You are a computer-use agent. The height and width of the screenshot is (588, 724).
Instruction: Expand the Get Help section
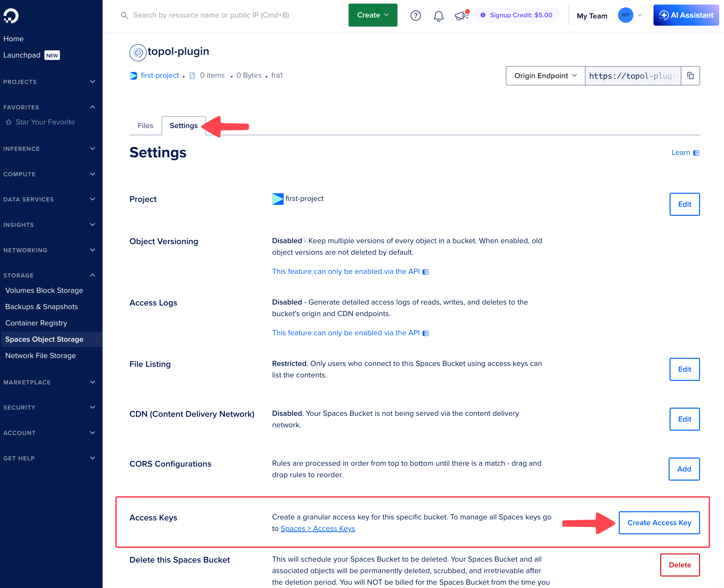93,459
